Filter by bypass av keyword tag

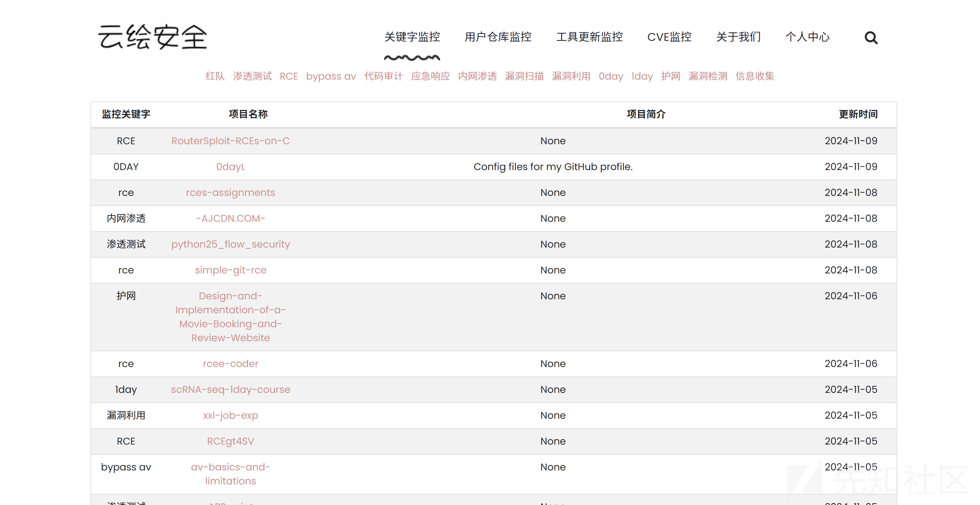pos(331,76)
